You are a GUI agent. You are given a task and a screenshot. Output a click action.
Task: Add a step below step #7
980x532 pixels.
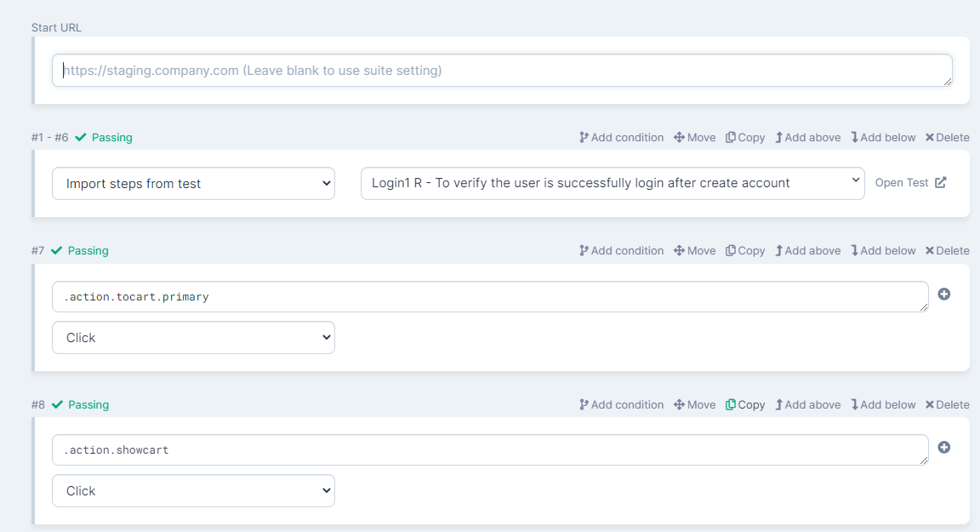pyautogui.click(x=883, y=251)
